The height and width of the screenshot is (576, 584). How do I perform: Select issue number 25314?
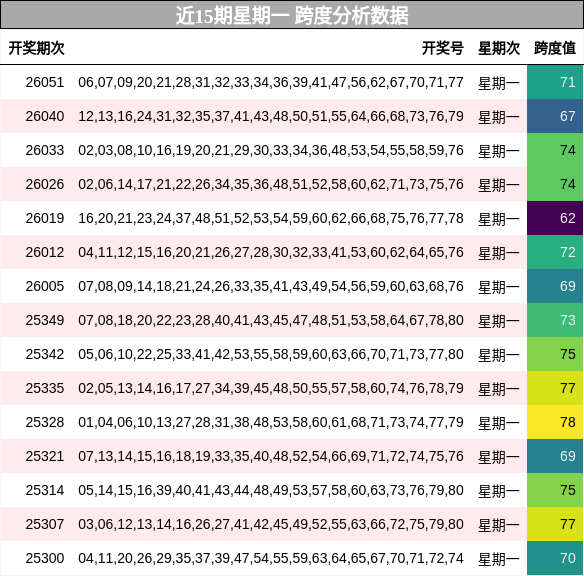click(x=45, y=490)
